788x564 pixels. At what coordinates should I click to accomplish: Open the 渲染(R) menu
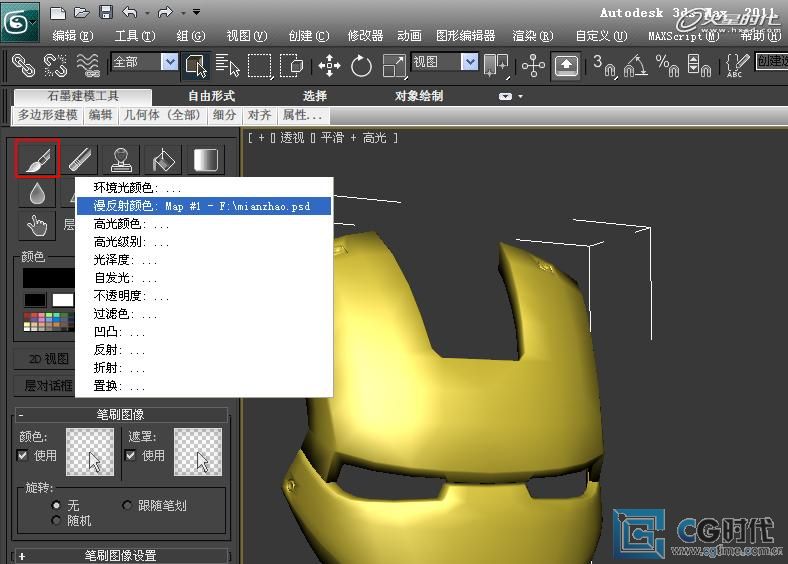533,36
